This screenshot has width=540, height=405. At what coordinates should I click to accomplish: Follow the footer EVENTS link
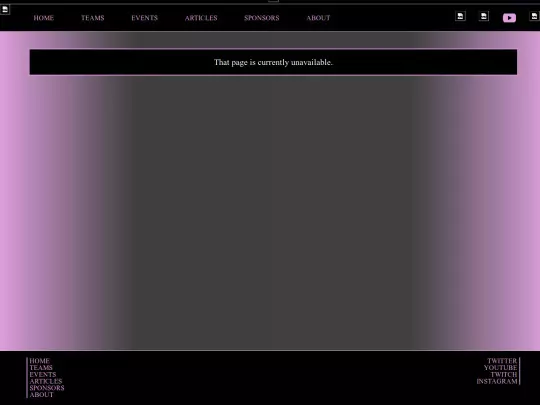(43, 374)
